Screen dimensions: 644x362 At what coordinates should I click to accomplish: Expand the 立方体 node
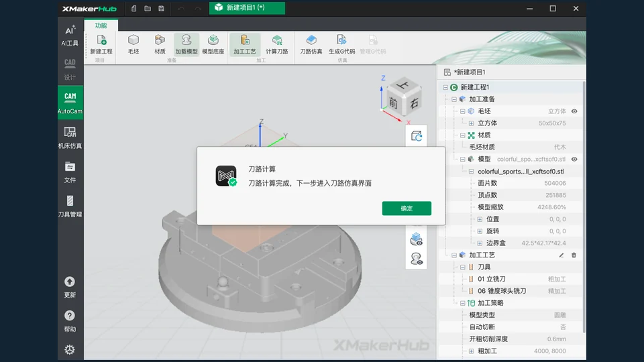[471, 123]
